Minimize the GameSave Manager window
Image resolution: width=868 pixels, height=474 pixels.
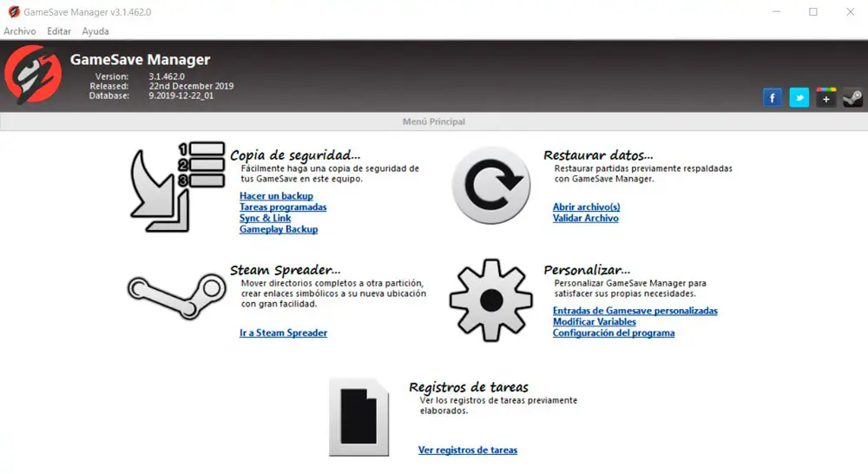click(776, 11)
